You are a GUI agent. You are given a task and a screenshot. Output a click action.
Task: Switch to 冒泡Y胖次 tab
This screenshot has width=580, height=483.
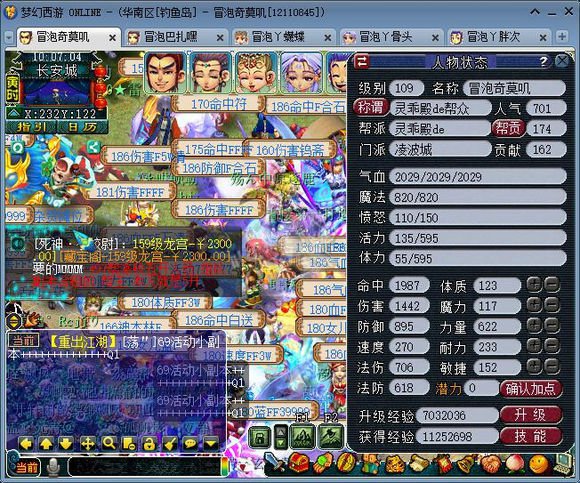pyautogui.click(x=498, y=37)
